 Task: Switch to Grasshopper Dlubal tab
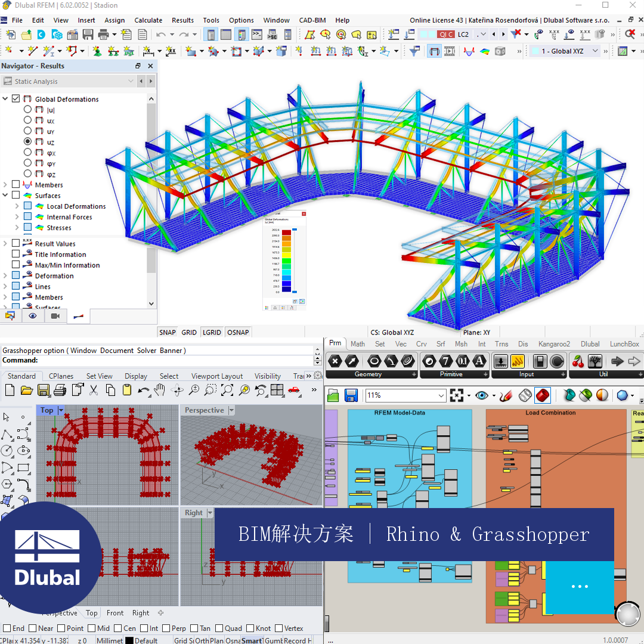click(x=590, y=344)
